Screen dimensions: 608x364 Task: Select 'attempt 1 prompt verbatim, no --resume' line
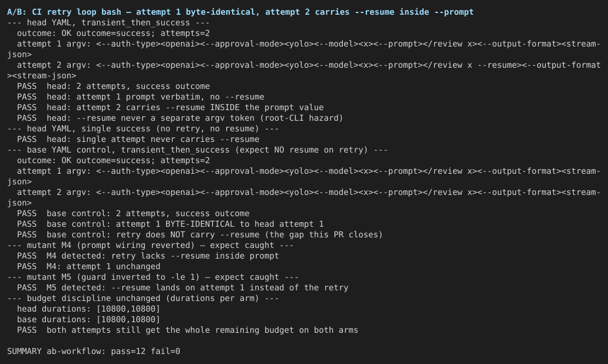141,97
